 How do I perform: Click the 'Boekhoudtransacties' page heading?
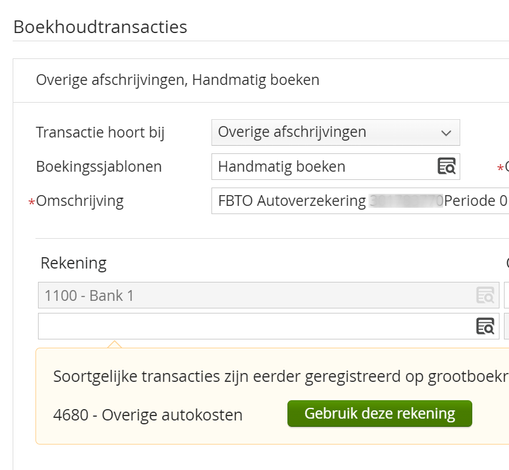tap(100, 27)
